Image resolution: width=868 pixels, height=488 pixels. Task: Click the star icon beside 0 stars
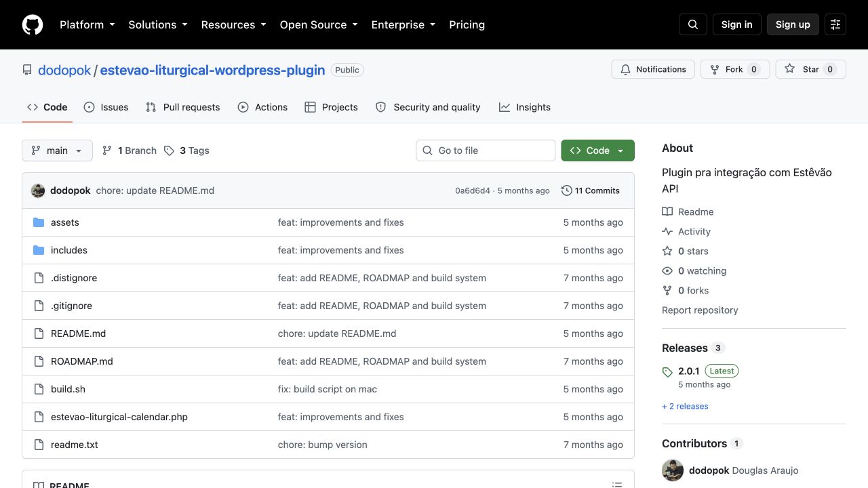coord(667,251)
